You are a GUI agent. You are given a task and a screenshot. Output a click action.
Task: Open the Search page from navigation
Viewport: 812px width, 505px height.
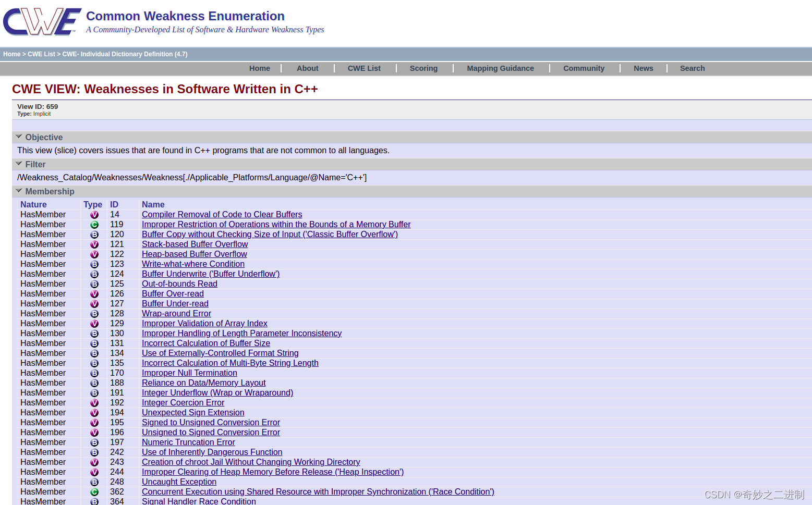click(x=692, y=68)
